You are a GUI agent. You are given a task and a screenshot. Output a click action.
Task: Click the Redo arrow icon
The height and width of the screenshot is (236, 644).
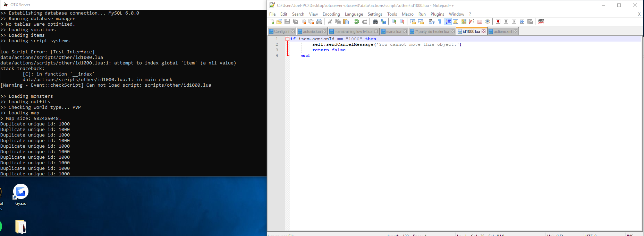(x=365, y=21)
